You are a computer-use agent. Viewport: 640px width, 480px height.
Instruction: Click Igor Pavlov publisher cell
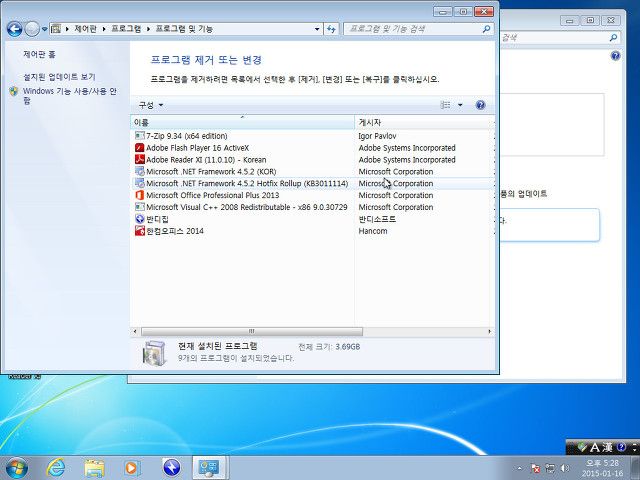[x=377, y=136]
